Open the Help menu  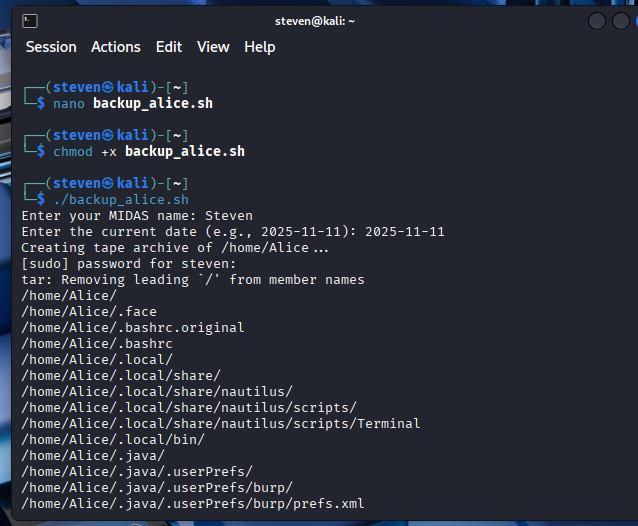pos(260,47)
